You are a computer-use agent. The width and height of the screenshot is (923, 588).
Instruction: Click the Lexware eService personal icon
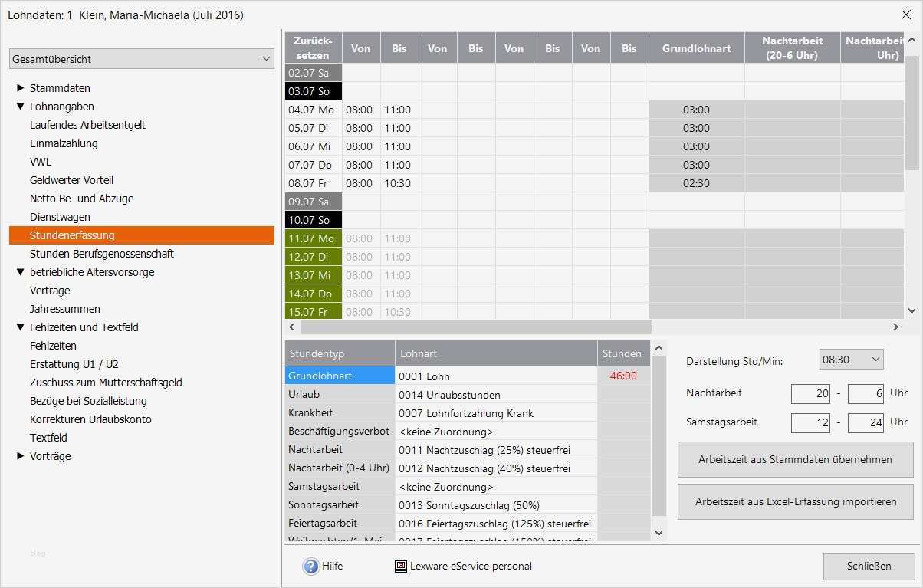click(400, 566)
